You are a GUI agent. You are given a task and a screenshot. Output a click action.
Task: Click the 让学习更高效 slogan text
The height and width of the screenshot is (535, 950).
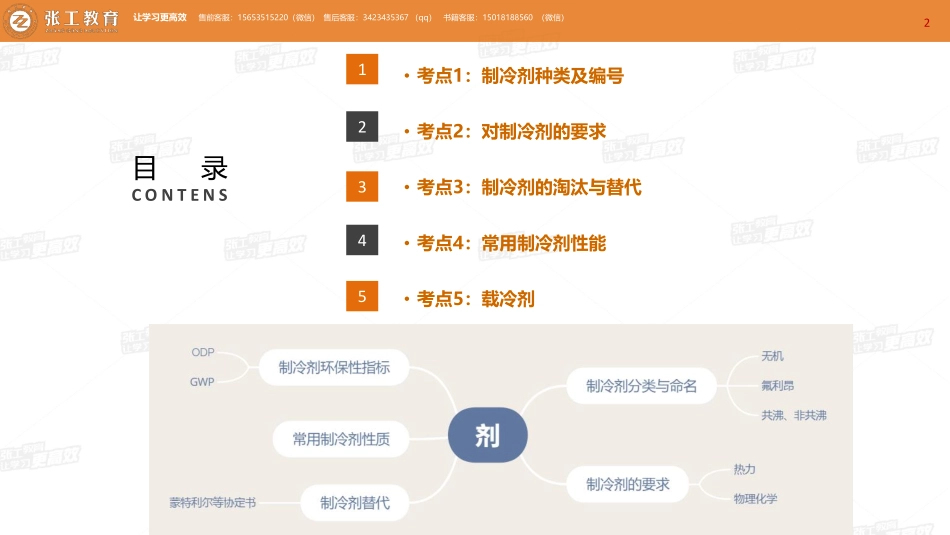coord(160,18)
